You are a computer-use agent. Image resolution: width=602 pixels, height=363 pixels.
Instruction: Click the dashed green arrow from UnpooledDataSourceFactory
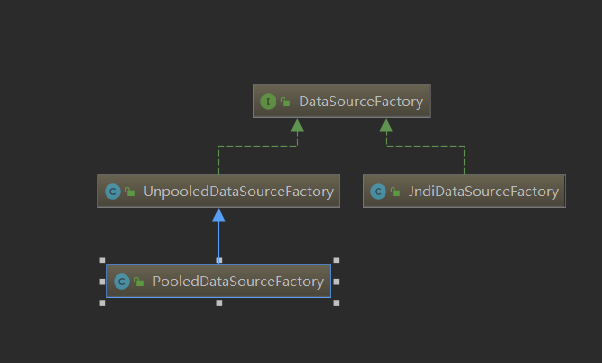pyautogui.click(x=257, y=146)
